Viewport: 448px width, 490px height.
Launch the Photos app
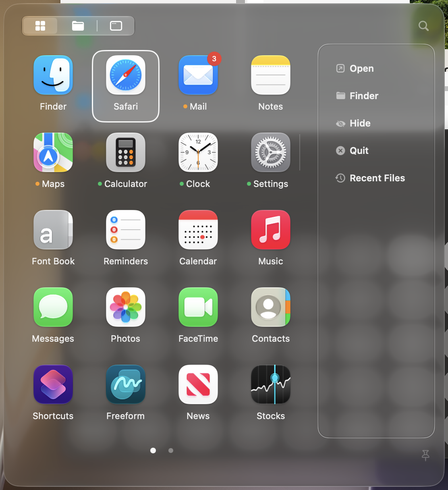pos(126,307)
